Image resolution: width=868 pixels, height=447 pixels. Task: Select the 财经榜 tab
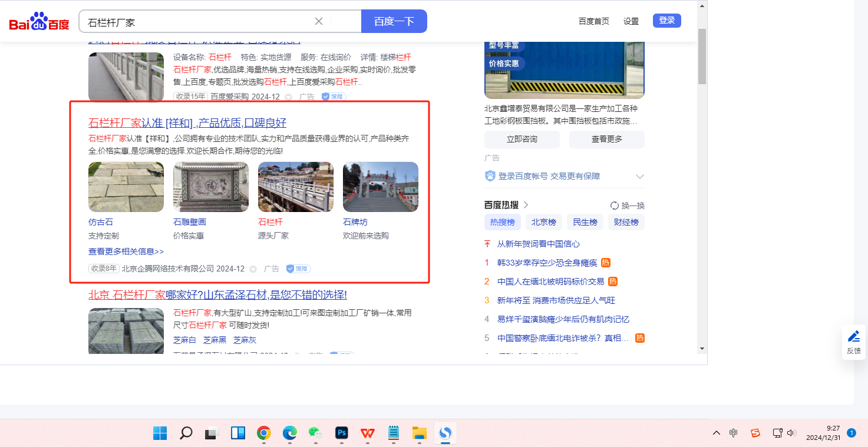click(x=626, y=222)
